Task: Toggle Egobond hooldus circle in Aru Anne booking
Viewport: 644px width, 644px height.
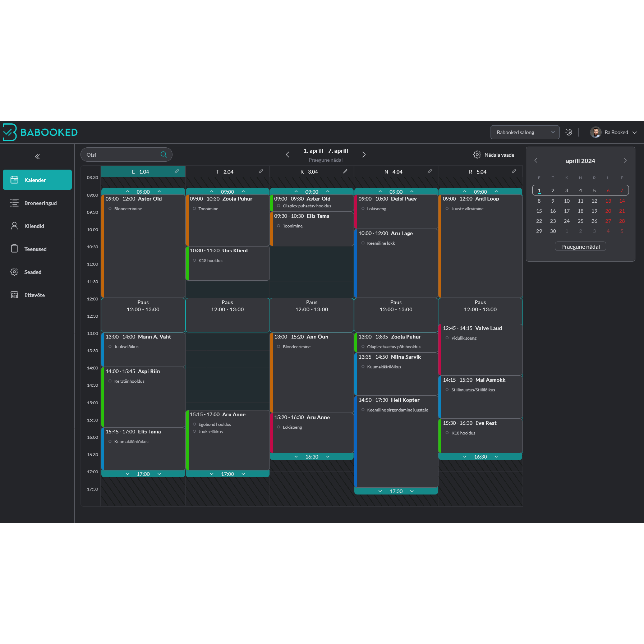Action: click(x=194, y=424)
